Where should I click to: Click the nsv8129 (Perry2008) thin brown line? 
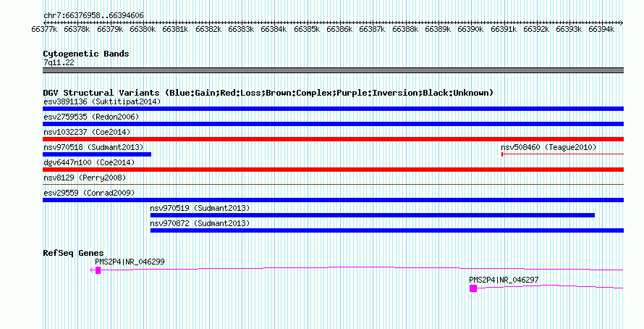coord(333,184)
